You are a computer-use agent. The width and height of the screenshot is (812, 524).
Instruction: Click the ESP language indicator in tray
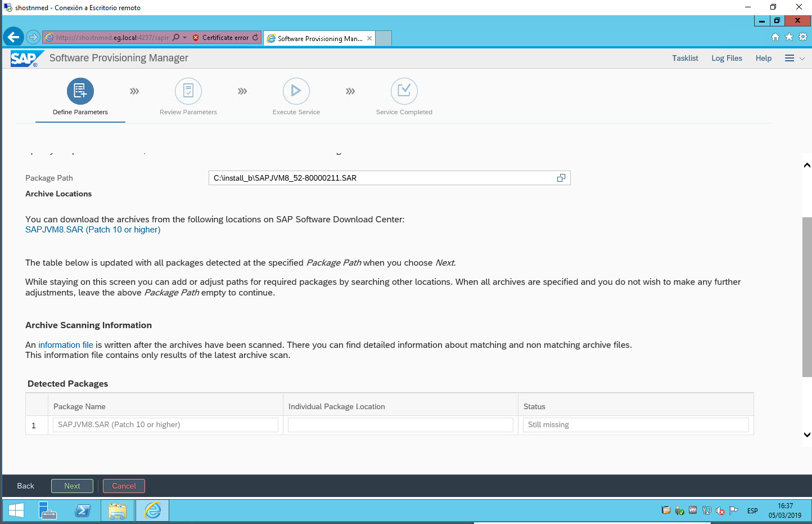(752, 511)
